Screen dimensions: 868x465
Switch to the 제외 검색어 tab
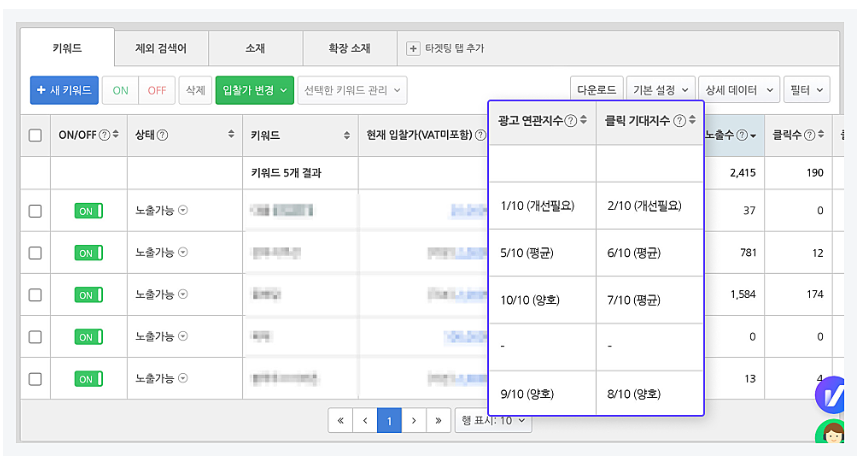pyautogui.click(x=159, y=48)
